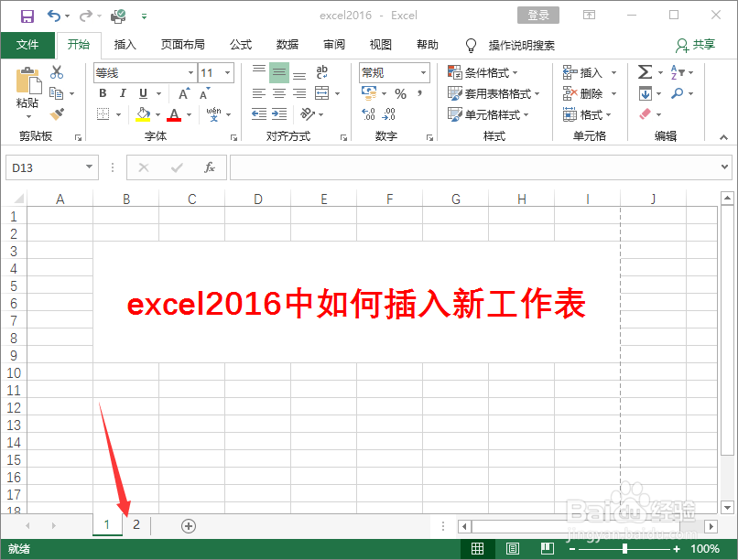Open 单元格样式 cell styles dropdown
The width and height of the screenshot is (738, 560).
click(x=488, y=114)
